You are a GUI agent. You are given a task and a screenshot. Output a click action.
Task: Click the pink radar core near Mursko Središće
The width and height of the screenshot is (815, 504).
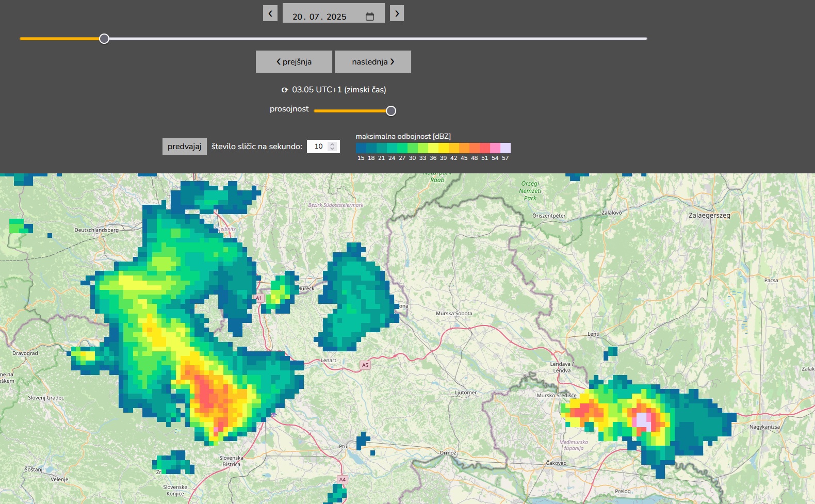click(x=643, y=419)
